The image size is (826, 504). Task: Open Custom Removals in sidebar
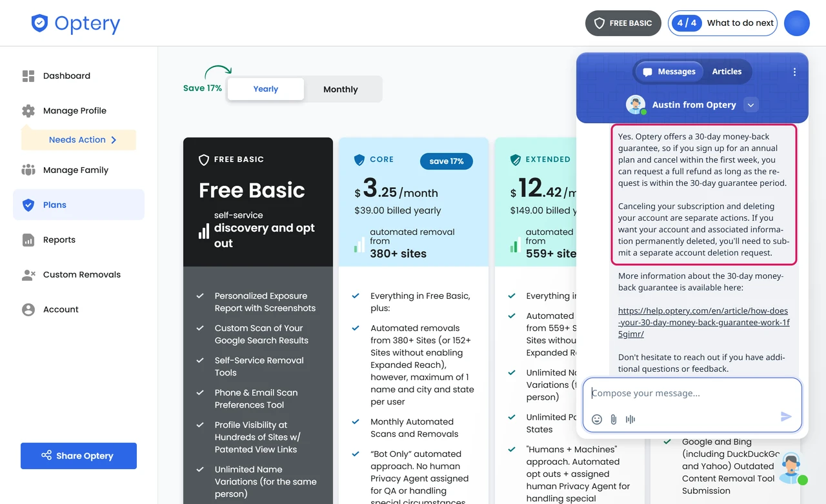point(82,275)
